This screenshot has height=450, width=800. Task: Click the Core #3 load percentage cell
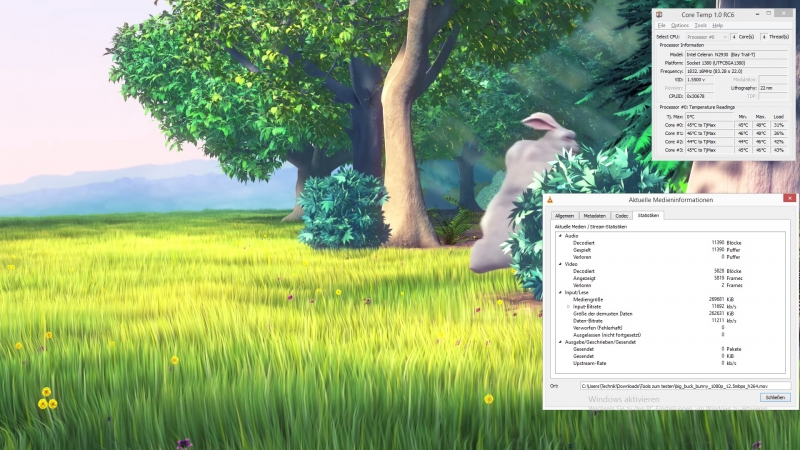click(x=779, y=150)
